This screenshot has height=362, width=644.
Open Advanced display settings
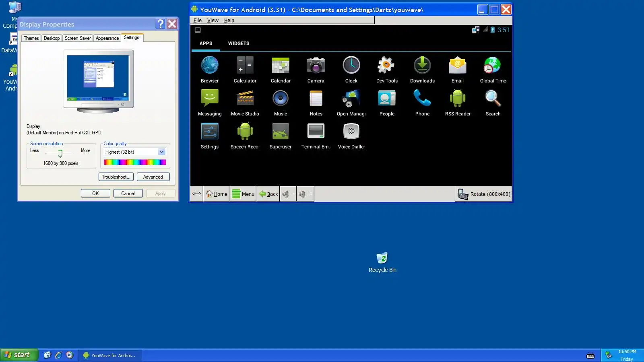153,177
